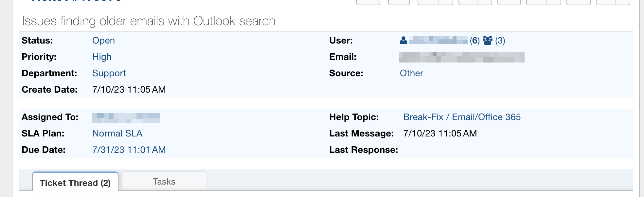Open the Break-Fix / Email/Office 365 help topic
This screenshot has width=644, height=197.
coord(462,117)
